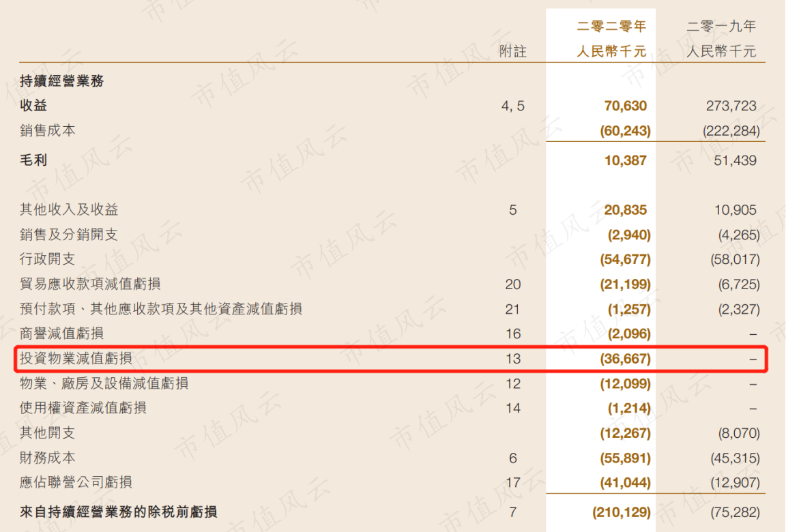Select the 使用權資產減值虧損 row label
786x532 pixels.
click(x=83, y=408)
